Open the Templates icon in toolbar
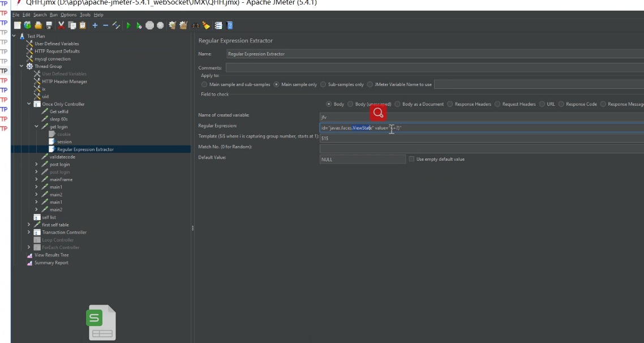 (x=28, y=25)
